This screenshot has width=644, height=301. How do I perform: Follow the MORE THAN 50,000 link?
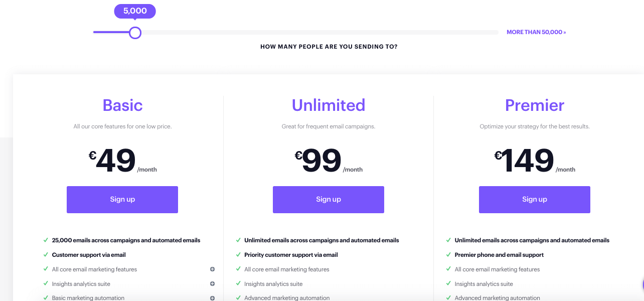pyautogui.click(x=536, y=32)
